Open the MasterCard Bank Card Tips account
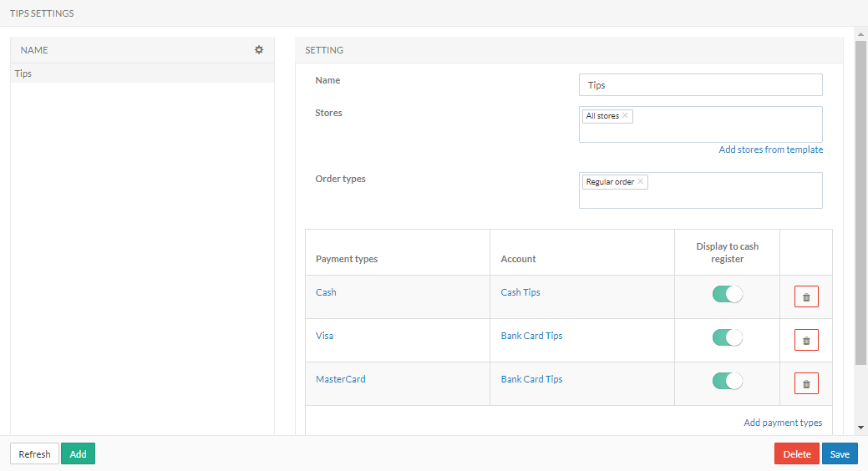Viewport: 868px width, 471px height. click(531, 379)
